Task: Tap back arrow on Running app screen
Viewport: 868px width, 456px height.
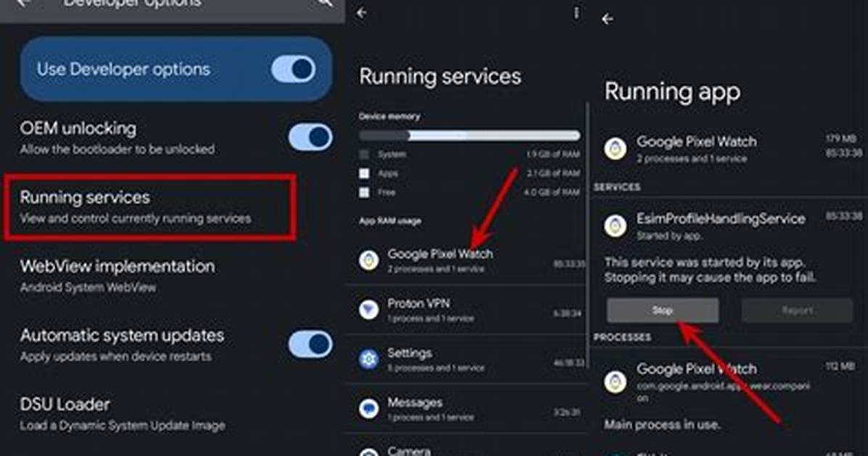Action: (607, 20)
